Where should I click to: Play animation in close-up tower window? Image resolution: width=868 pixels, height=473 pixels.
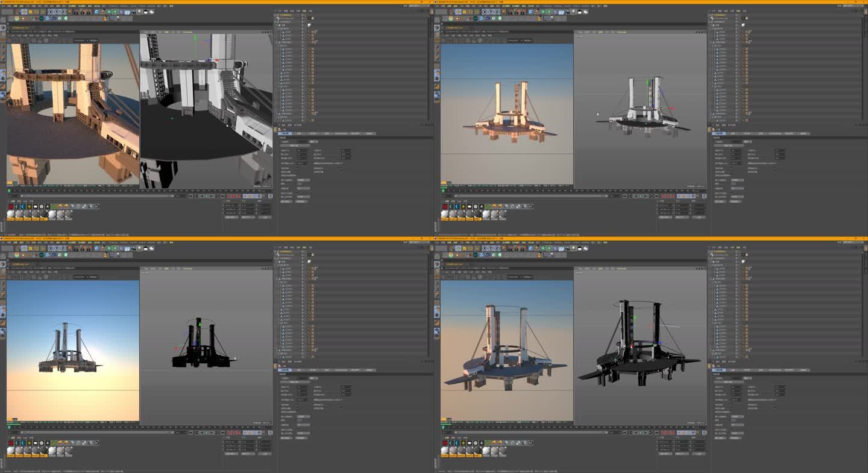coord(207,195)
